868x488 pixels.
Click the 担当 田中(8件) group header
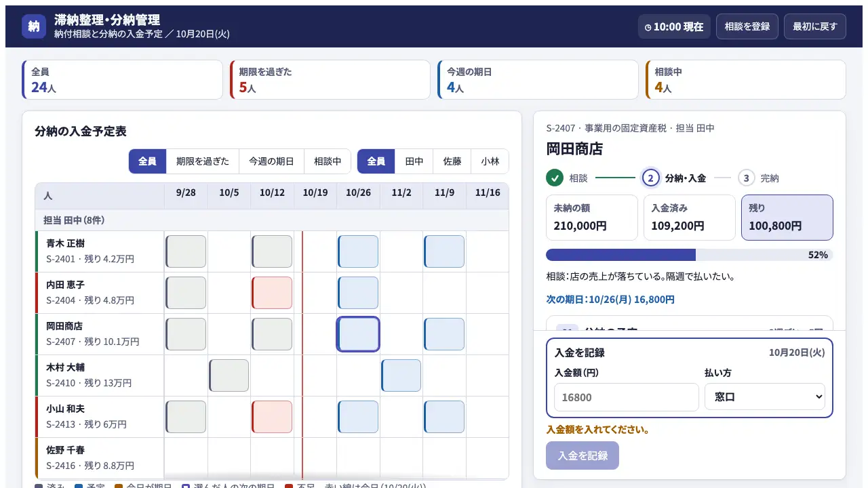coord(272,220)
